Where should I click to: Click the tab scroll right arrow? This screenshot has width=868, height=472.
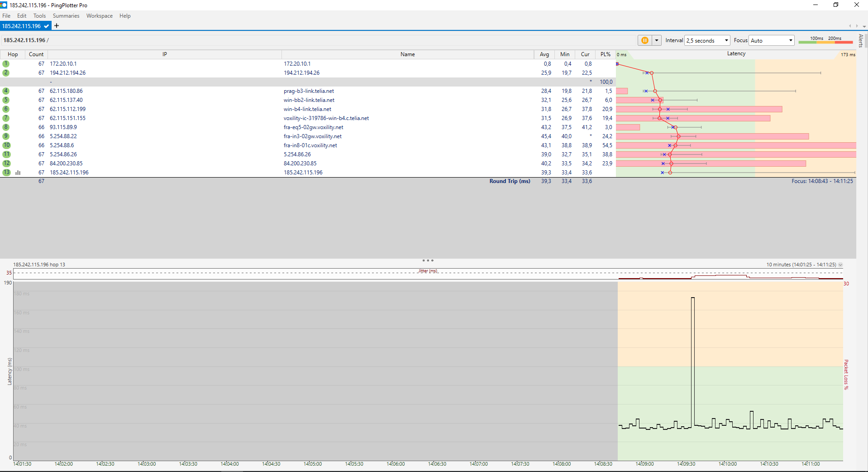856,26
